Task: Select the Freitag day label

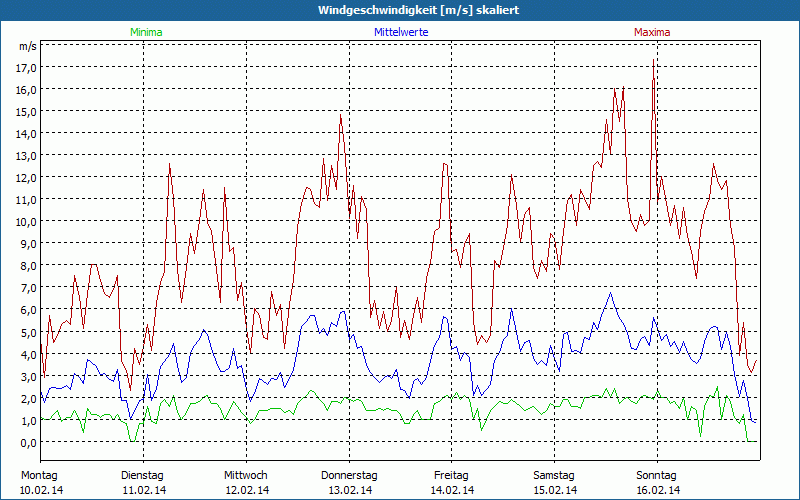Action: (x=452, y=475)
